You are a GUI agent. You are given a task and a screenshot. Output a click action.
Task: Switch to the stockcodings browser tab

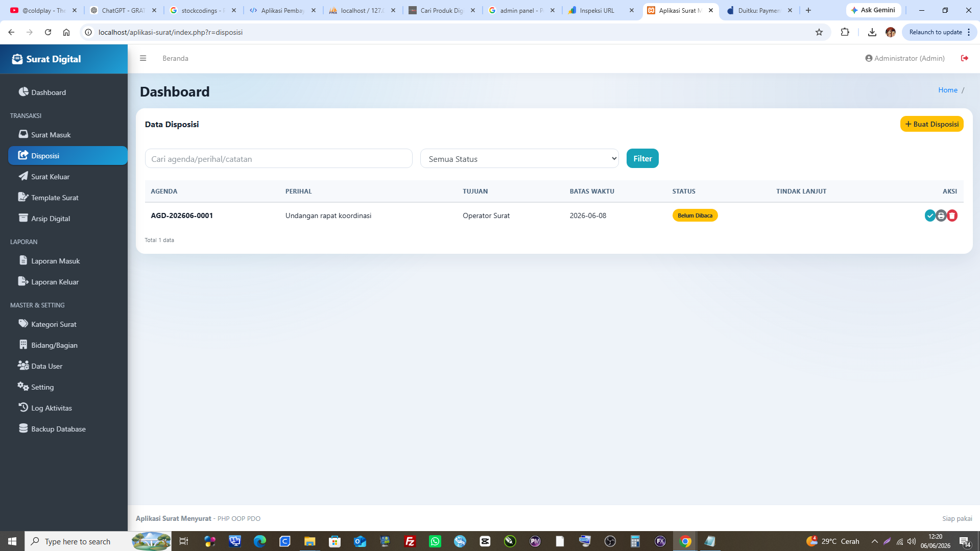click(203, 10)
